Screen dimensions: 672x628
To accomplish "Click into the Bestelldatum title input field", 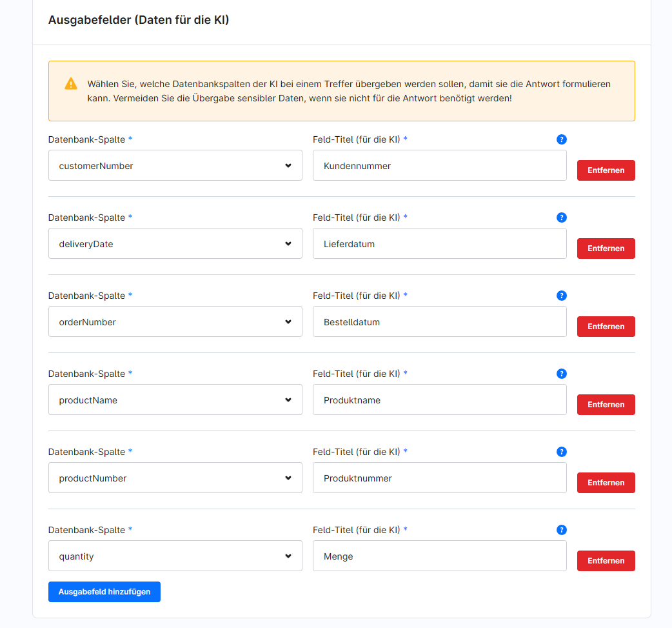I will (439, 321).
